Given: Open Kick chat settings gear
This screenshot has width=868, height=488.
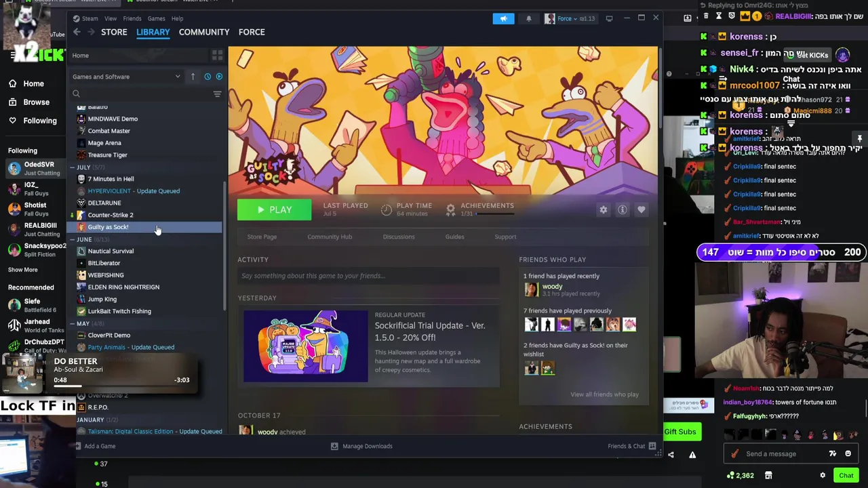Looking at the screenshot, I should tap(823, 475).
